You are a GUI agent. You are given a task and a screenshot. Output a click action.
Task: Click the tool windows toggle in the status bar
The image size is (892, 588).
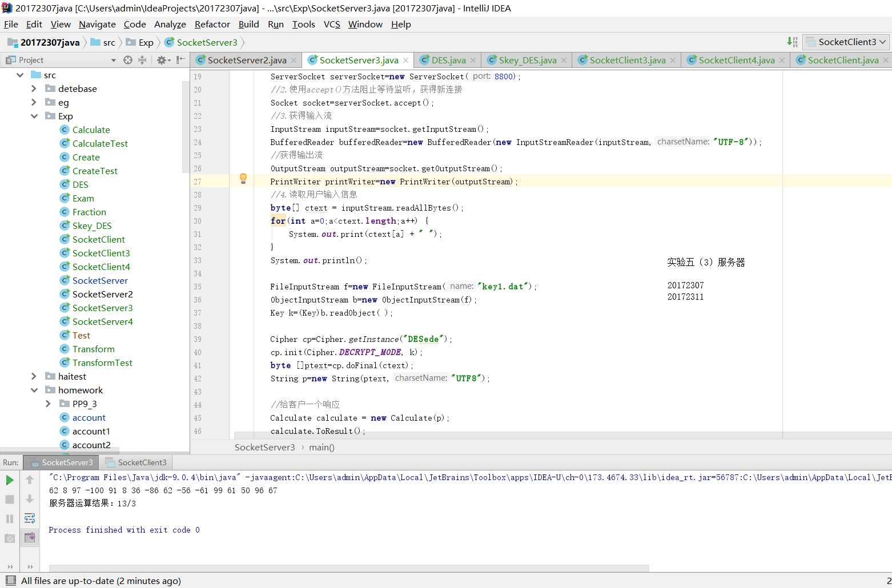click(x=10, y=581)
